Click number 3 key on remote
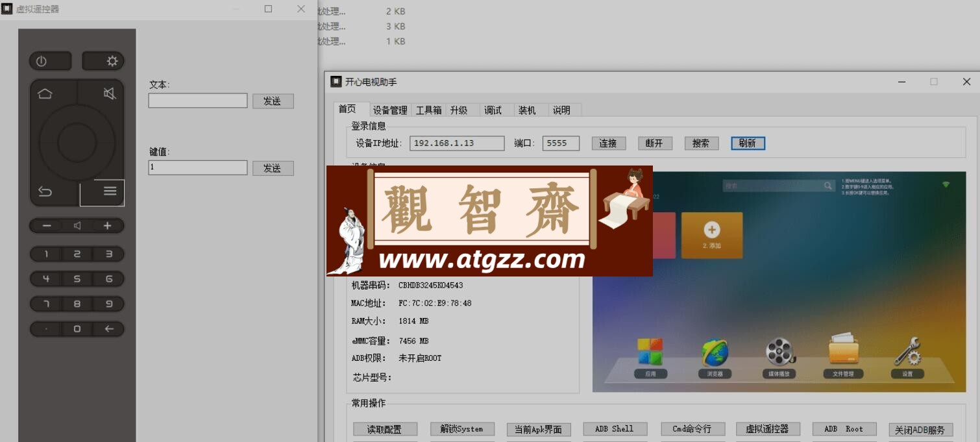The image size is (980, 442). 108,254
